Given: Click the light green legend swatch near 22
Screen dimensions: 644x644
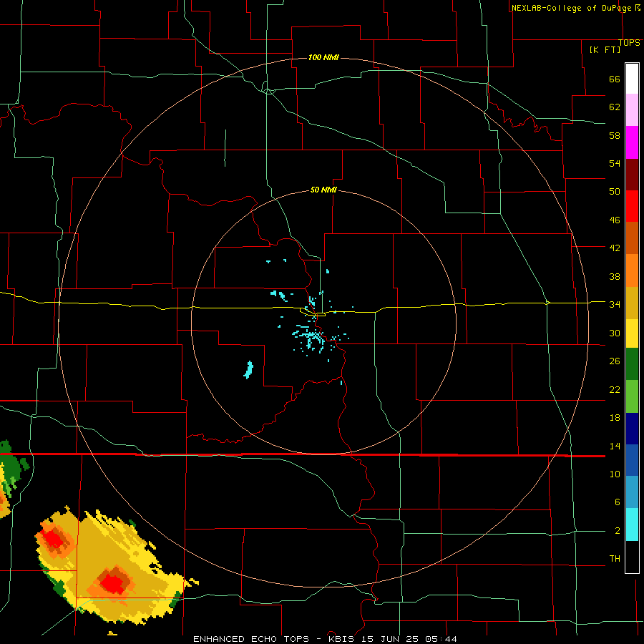Looking at the screenshot, I should 632,396.
